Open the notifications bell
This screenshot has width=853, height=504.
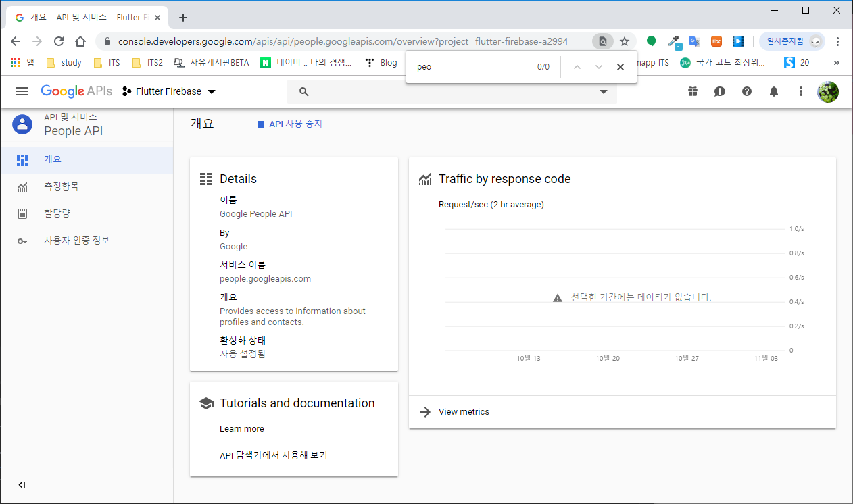click(774, 91)
